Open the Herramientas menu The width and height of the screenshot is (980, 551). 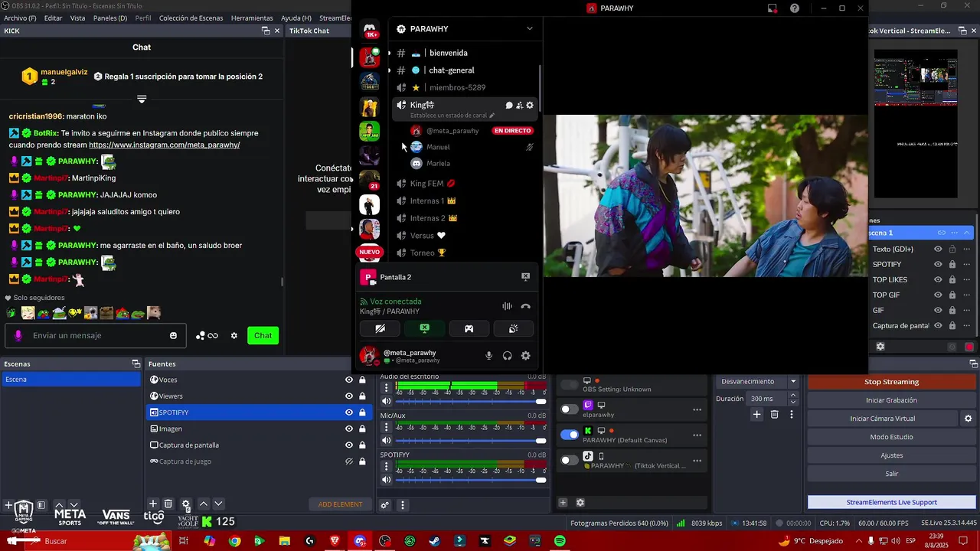252,18
